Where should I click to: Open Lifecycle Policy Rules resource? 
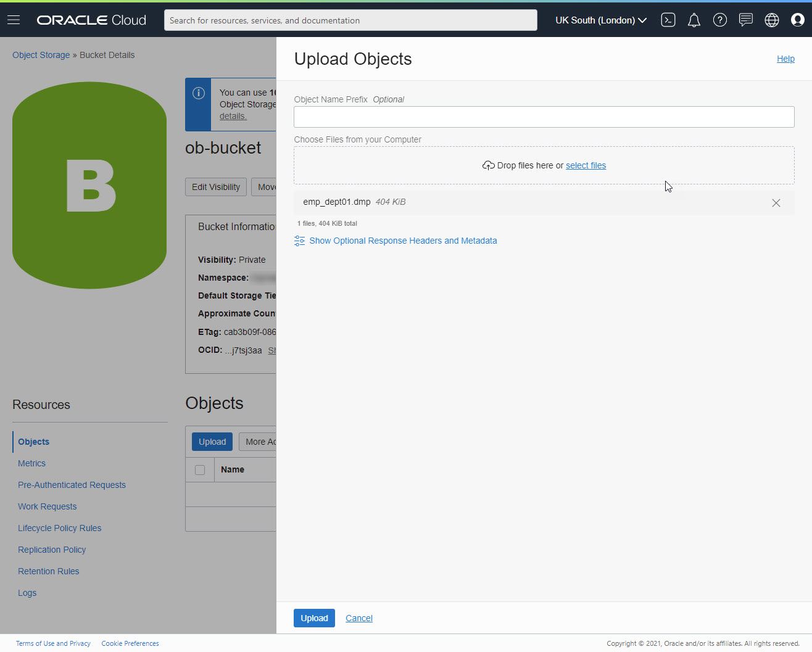pos(60,528)
